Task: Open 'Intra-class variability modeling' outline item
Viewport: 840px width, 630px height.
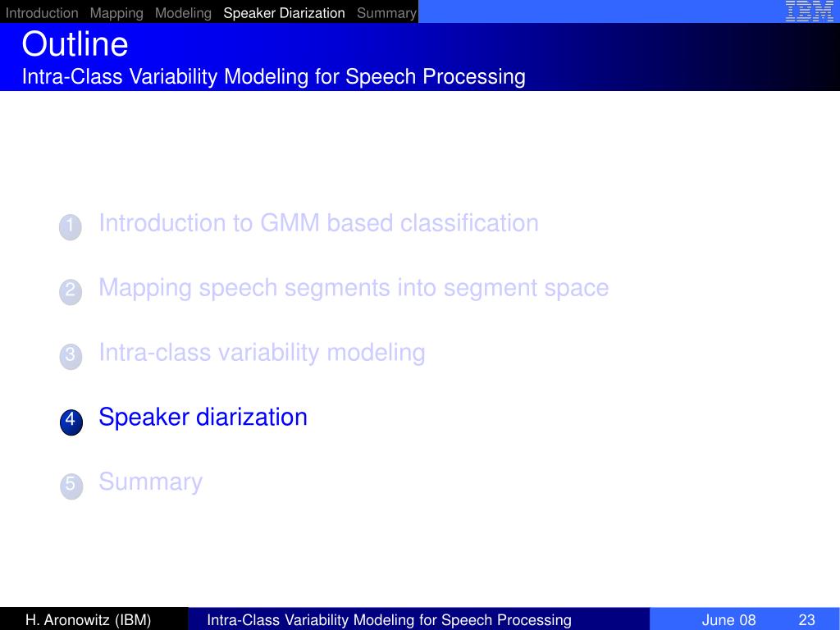Action: point(262,353)
